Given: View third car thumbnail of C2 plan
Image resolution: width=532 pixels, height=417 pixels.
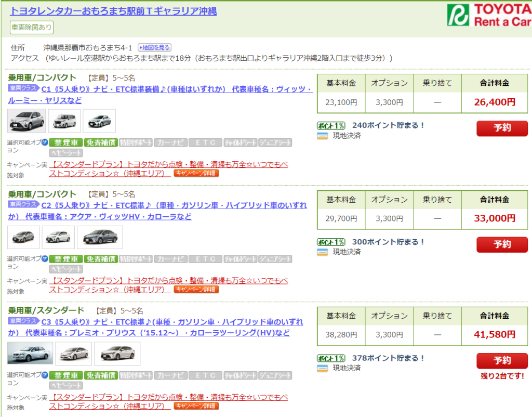Looking at the screenshot, I should click(x=100, y=237).
